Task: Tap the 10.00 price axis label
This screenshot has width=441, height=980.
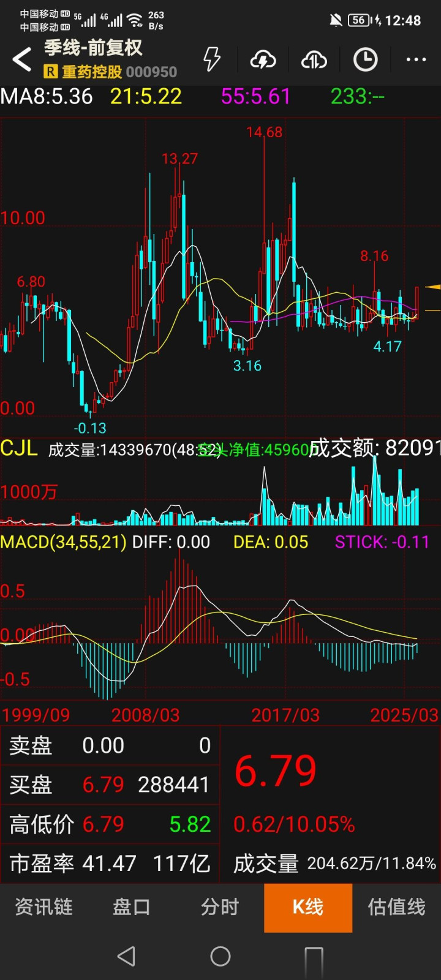Action: [x=23, y=218]
